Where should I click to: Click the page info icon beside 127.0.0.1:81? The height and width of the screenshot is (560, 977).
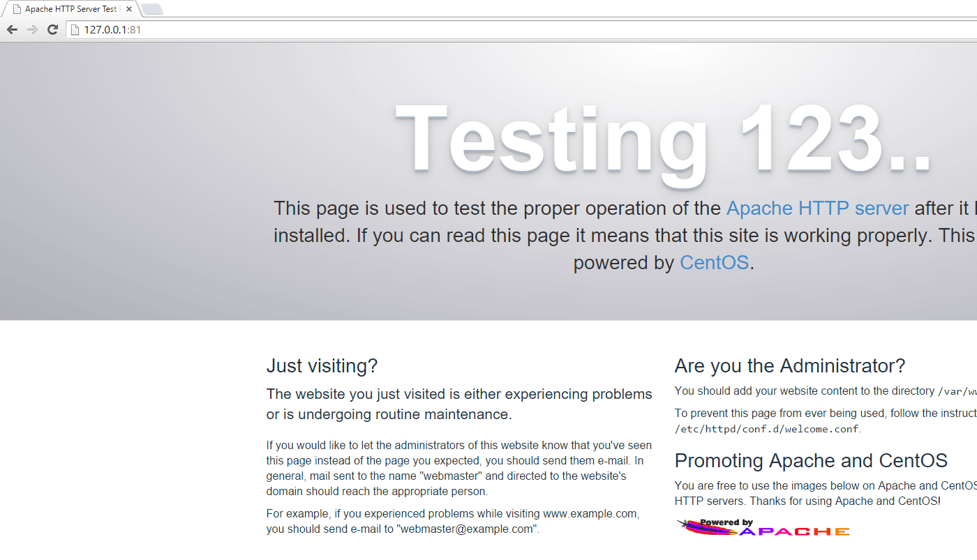click(x=75, y=30)
